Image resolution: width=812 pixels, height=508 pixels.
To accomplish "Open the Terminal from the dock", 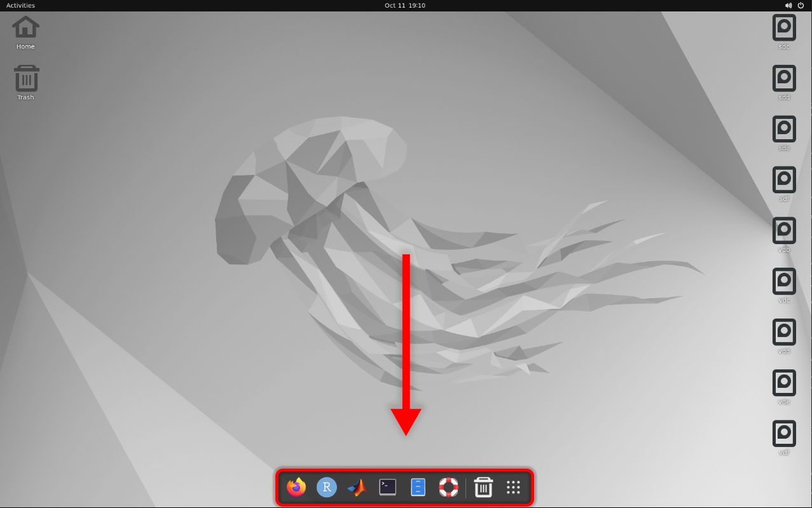I will (387, 488).
